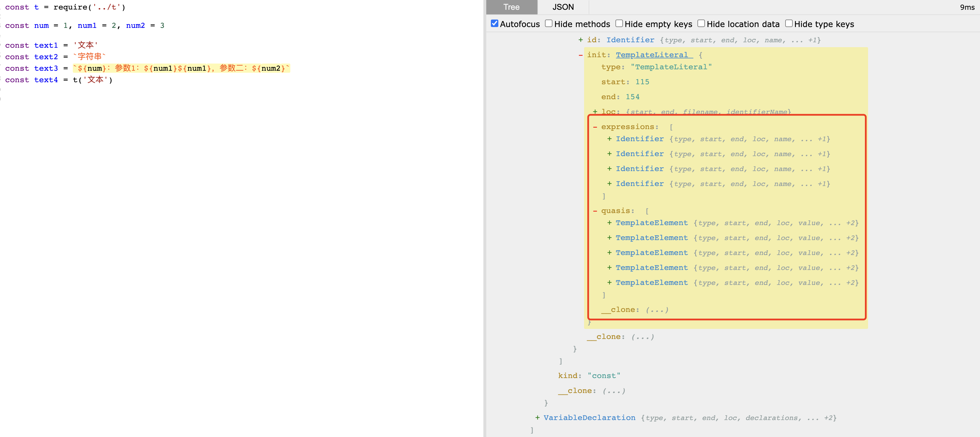Click the kind "const" value

[x=604, y=375]
